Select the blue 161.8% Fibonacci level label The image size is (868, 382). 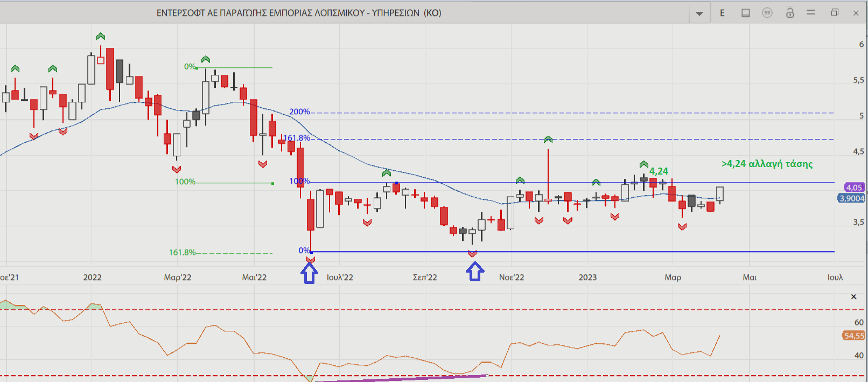[297, 138]
